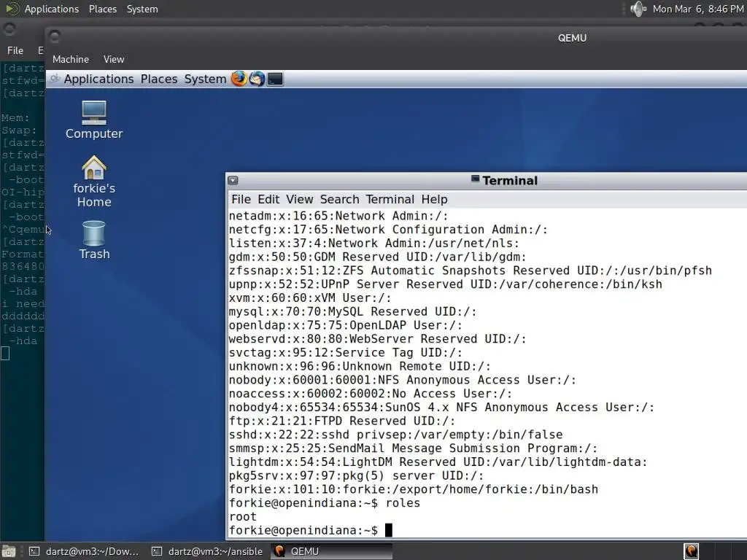Switch to dartz@vm3:~/Dow... taskbar window

tap(85, 551)
